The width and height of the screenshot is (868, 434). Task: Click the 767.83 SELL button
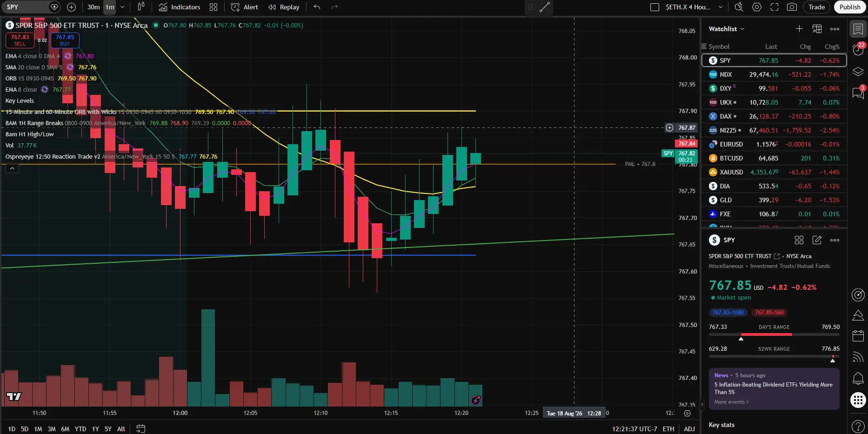point(20,40)
